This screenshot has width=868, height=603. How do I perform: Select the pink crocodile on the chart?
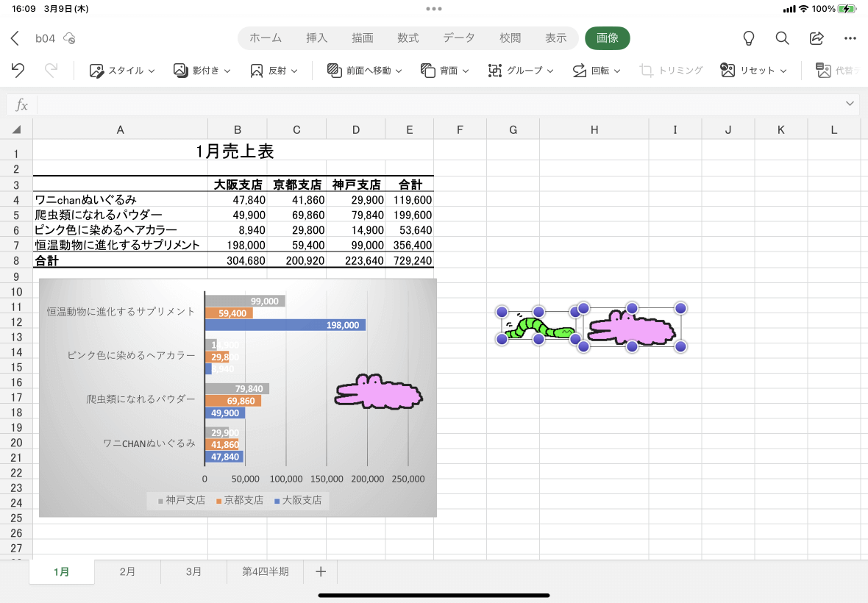click(379, 392)
